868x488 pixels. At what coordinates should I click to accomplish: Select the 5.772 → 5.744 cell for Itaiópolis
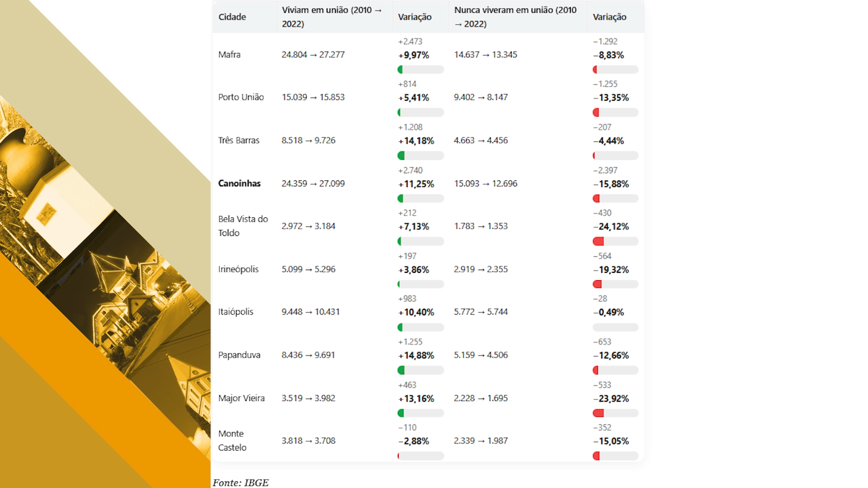click(481, 312)
